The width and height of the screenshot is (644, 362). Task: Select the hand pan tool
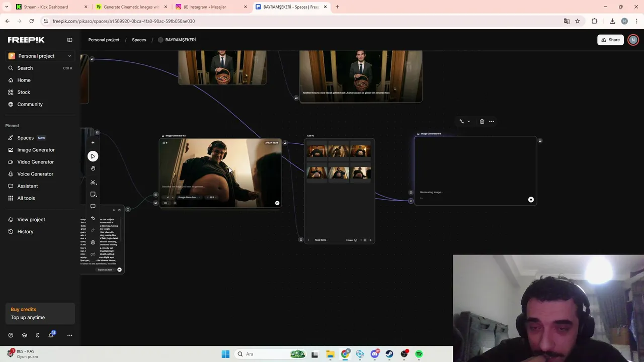[x=93, y=168]
